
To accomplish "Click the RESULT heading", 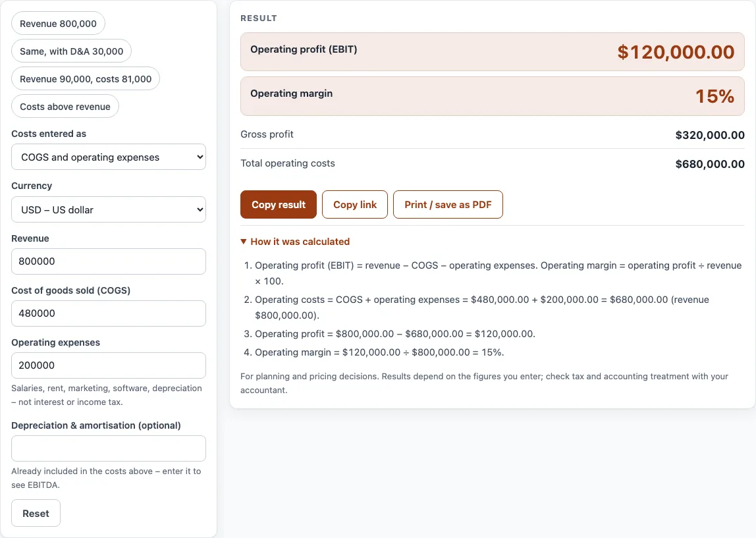I will click(259, 18).
